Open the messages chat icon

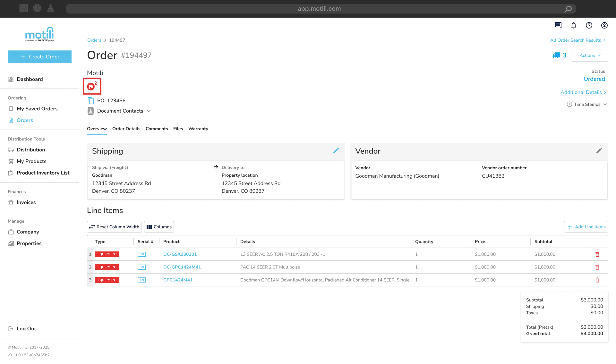(x=558, y=25)
